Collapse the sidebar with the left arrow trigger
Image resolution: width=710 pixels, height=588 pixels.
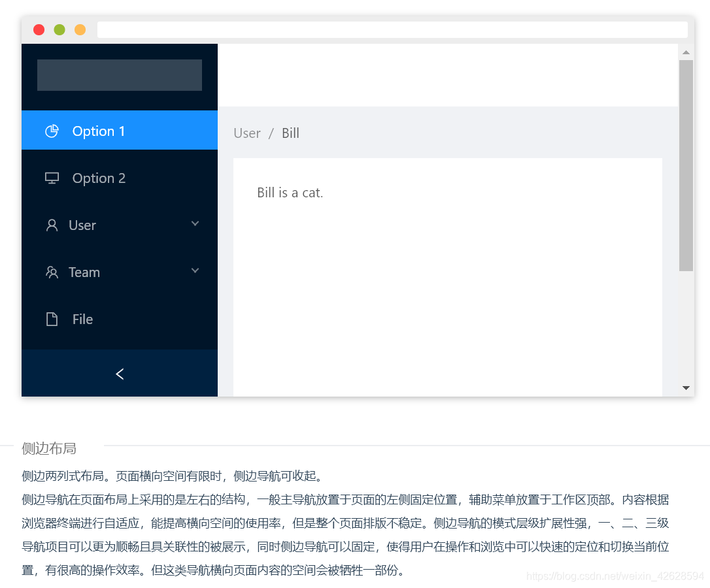(120, 374)
